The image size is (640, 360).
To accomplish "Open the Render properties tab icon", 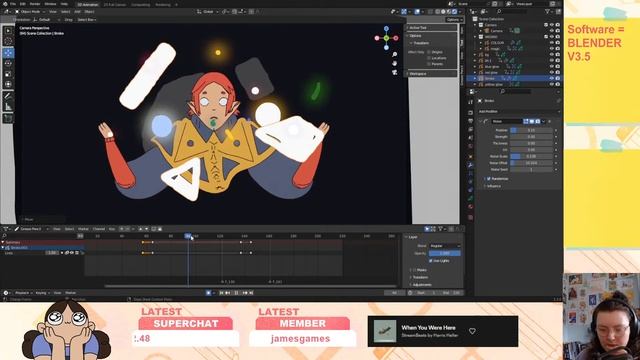I will [471, 113].
